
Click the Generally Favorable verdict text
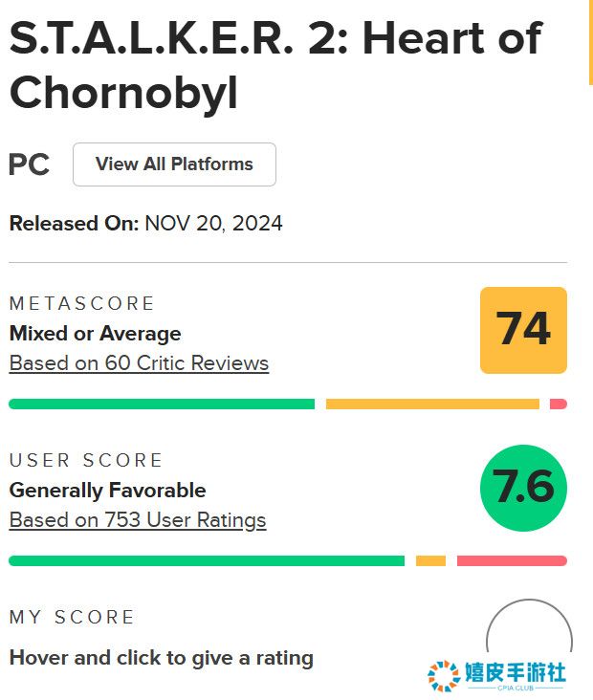107,491
